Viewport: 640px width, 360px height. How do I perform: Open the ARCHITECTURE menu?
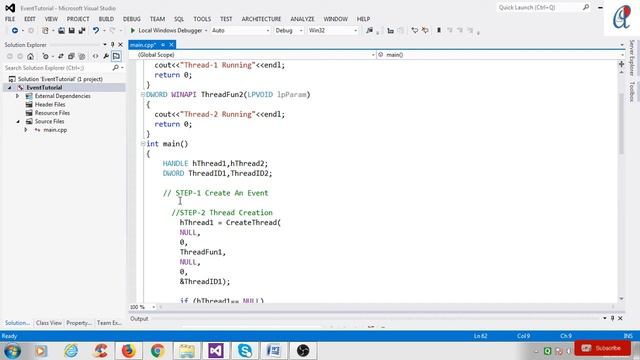click(261, 19)
